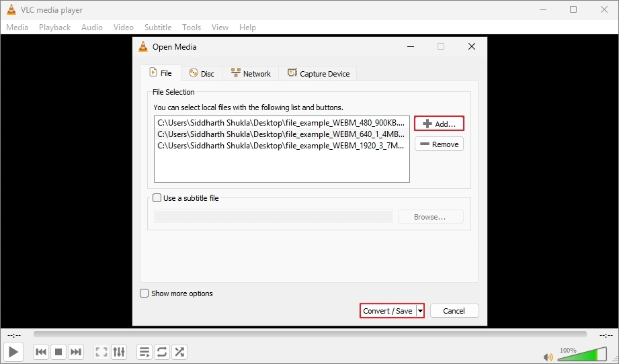The height and width of the screenshot is (364, 619).
Task: Click the cone icon in Open Media dialog
Action: coord(143,46)
